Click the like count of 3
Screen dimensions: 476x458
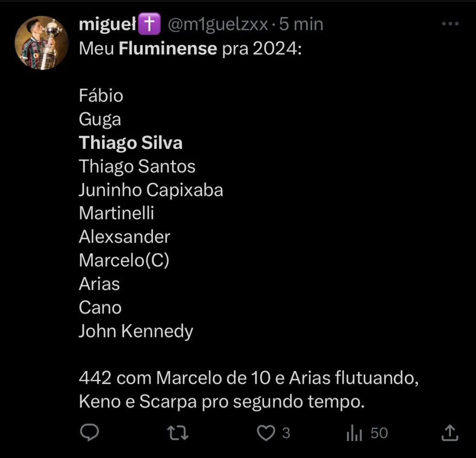(x=286, y=433)
